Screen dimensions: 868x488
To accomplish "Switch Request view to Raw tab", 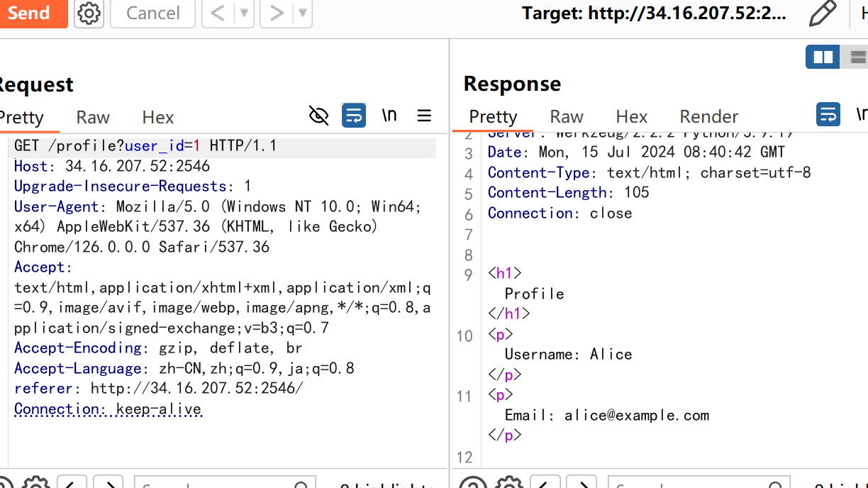I will point(93,117).
